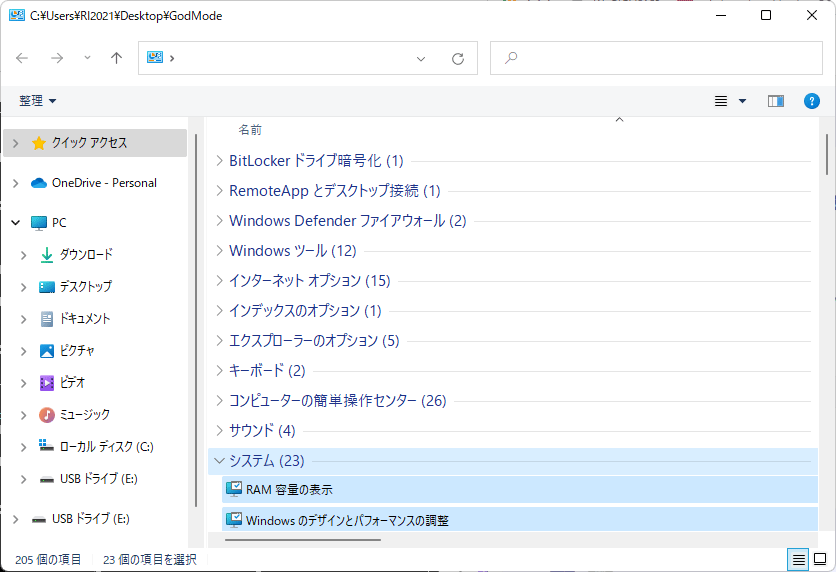Click the OneDrive cloud icon
The height and width of the screenshot is (572, 836).
39,183
